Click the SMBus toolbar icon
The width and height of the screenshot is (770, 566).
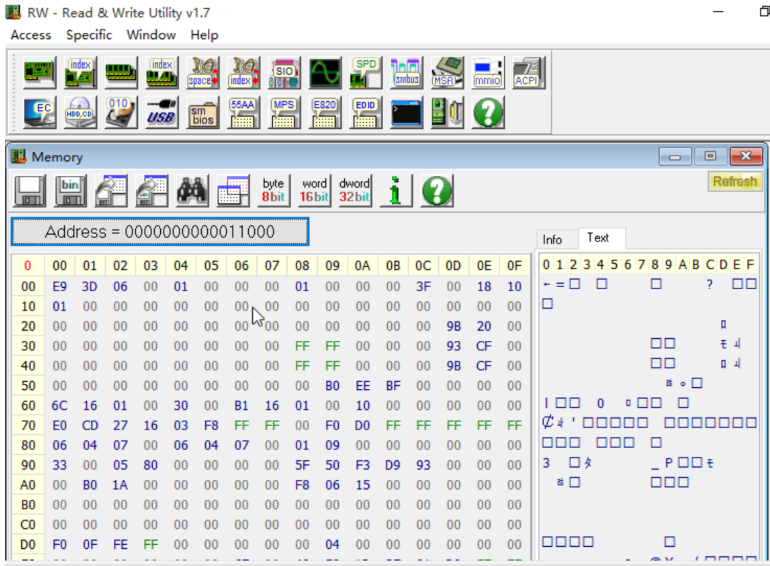pyautogui.click(x=406, y=72)
